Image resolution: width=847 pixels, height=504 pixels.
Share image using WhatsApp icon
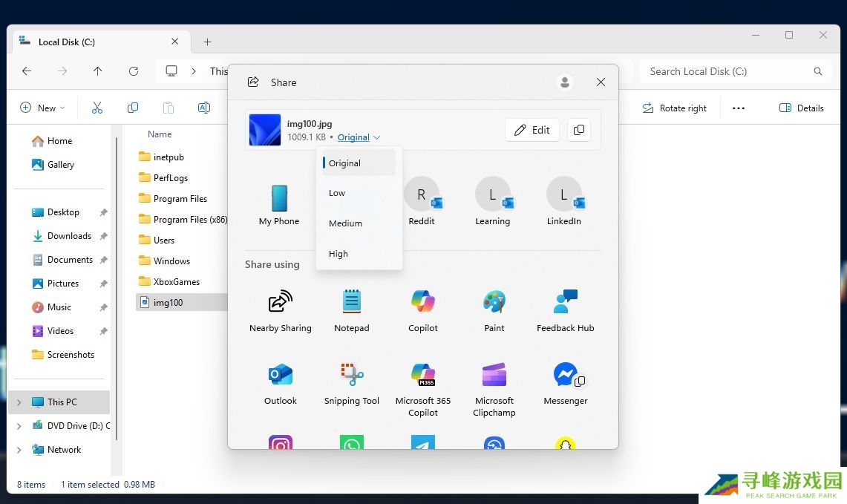(352, 442)
